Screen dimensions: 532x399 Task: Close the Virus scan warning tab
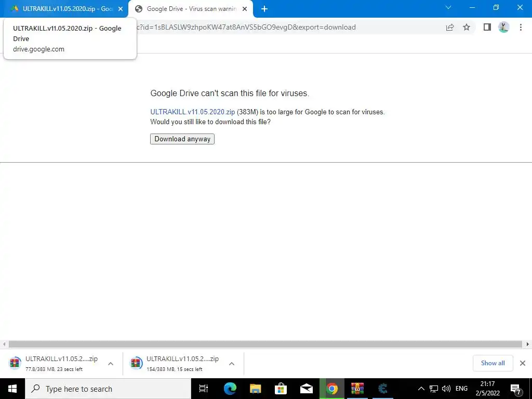[x=245, y=9]
